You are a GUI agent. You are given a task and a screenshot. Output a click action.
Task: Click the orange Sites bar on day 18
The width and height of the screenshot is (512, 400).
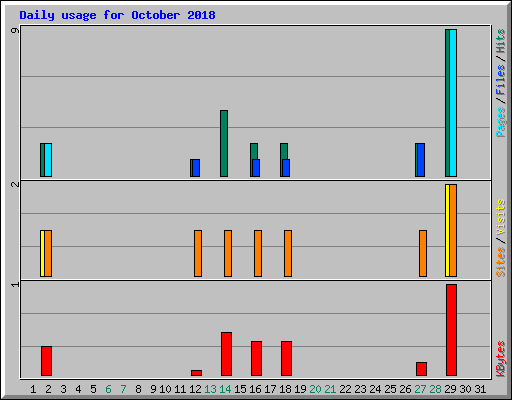click(x=288, y=253)
